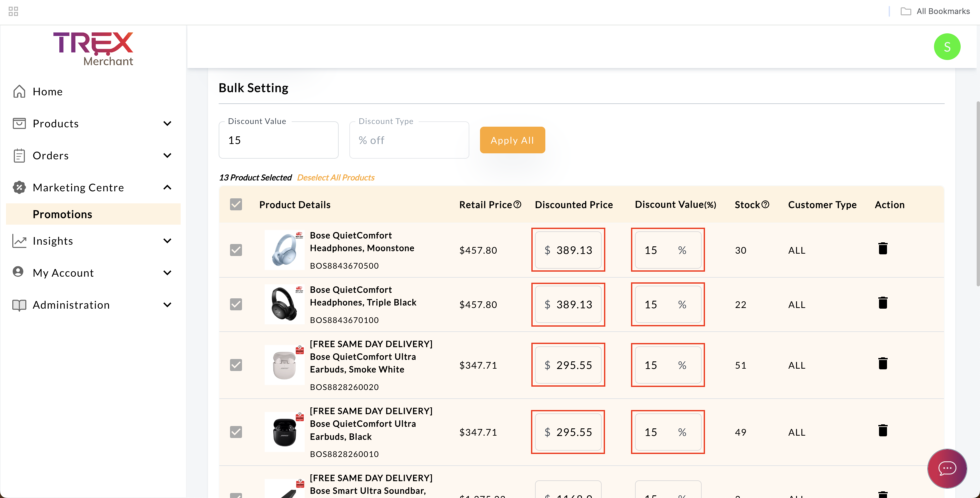Viewport: 980px width, 498px height.
Task: Delete the Smoke White Earbuds row
Action: 883,363
